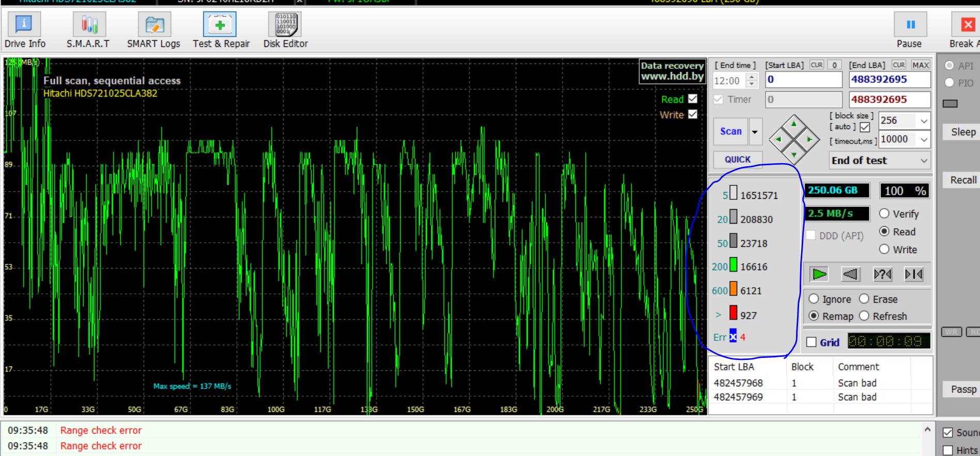This screenshot has height=456, width=980.
Task: Set End LBA to CUR
Action: [899, 65]
